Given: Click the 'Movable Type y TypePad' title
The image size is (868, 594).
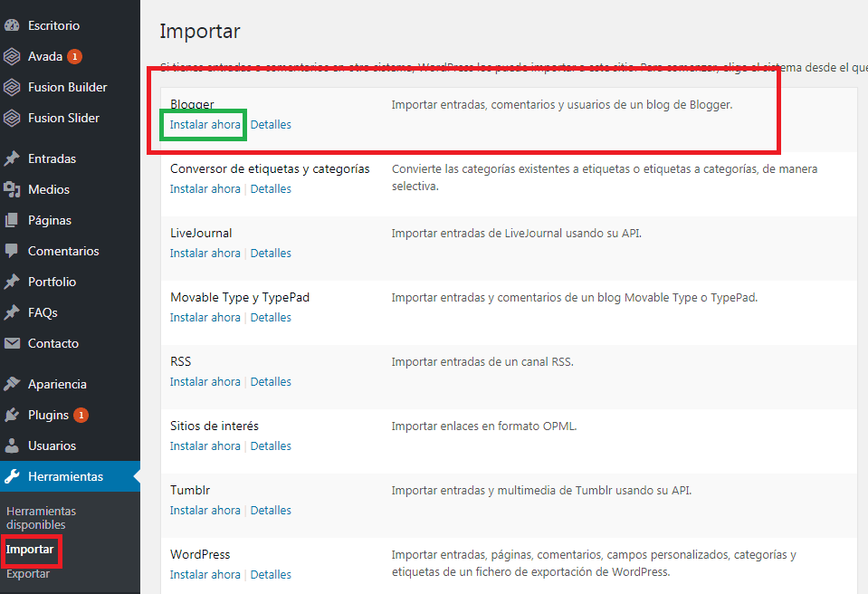Looking at the screenshot, I should click(x=240, y=297).
